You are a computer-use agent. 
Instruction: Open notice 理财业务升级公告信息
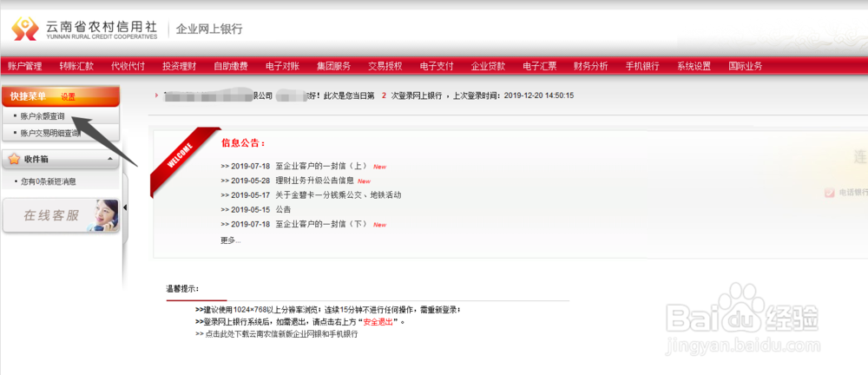(314, 181)
